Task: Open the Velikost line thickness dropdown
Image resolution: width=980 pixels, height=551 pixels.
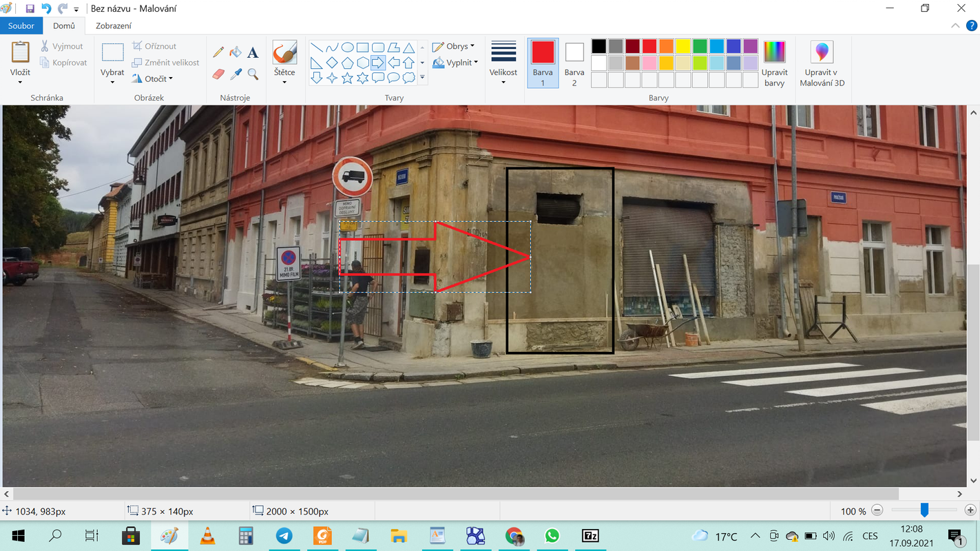Action: 503,63
